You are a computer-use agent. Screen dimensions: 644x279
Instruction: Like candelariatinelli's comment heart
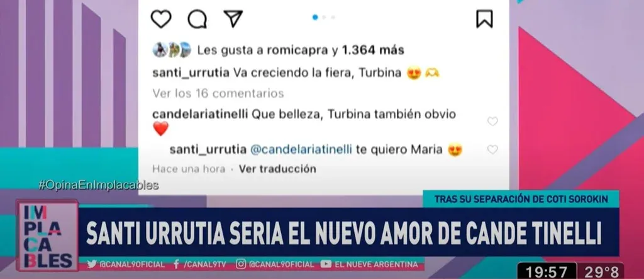492,122
